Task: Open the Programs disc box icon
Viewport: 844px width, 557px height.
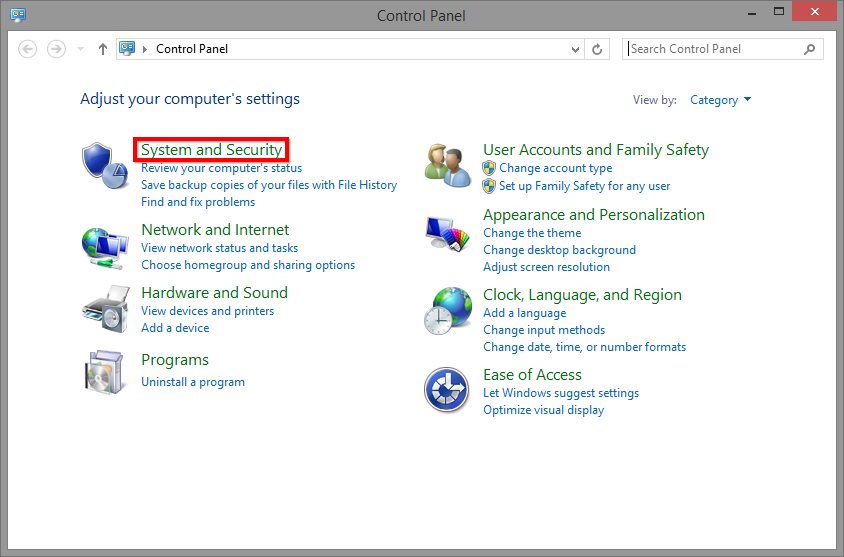Action: point(104,372)
